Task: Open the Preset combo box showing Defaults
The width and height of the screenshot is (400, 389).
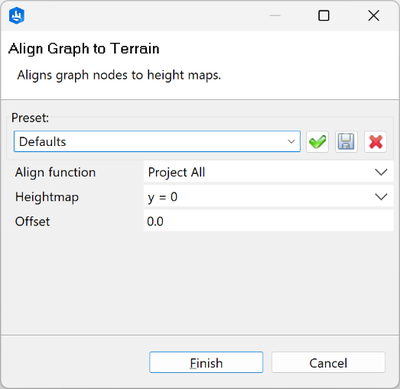Action: pyautogui.click(x=157, y=142)
